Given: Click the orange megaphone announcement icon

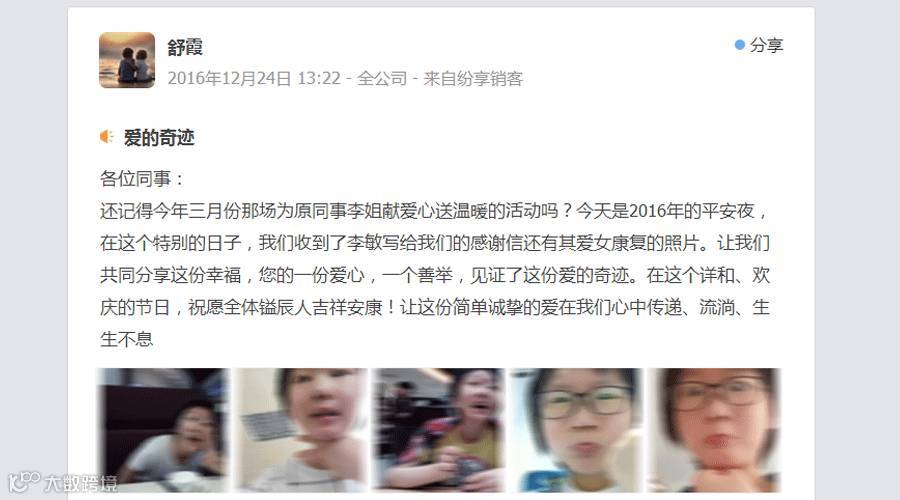Looking at the screenshot, I should click(106, 137).
